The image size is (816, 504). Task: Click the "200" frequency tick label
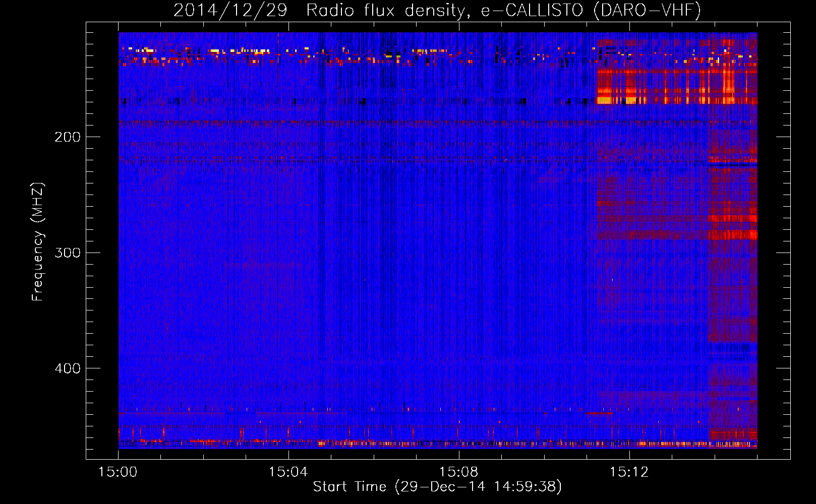(67, 137)
